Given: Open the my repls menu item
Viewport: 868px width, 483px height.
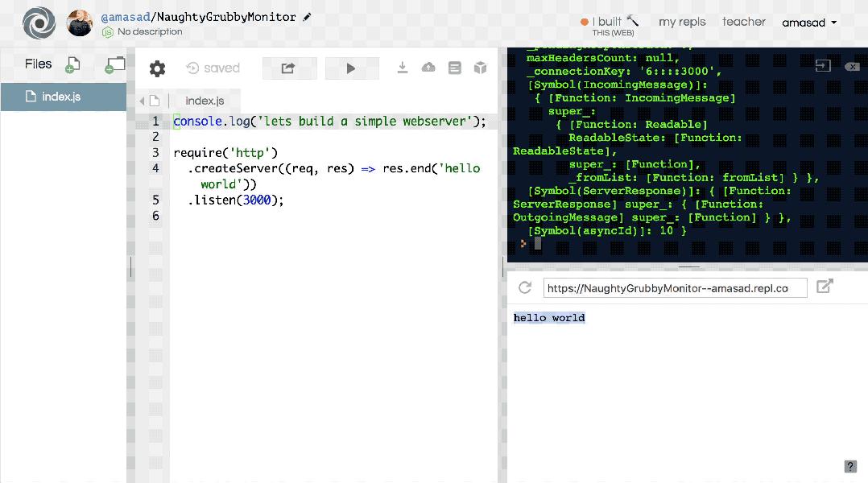Looking at the screenshot, I should point(682,22).
